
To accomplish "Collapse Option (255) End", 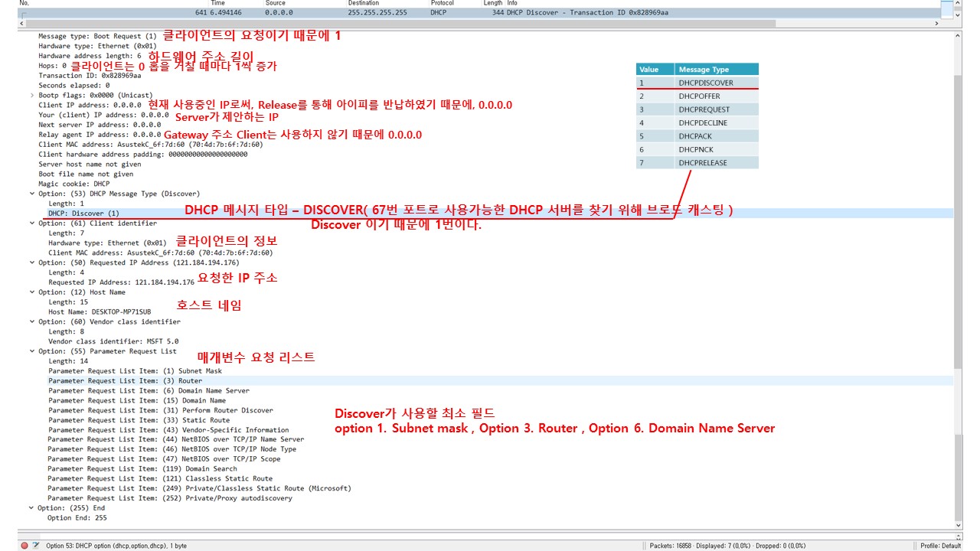I will (x=31, y=508).
